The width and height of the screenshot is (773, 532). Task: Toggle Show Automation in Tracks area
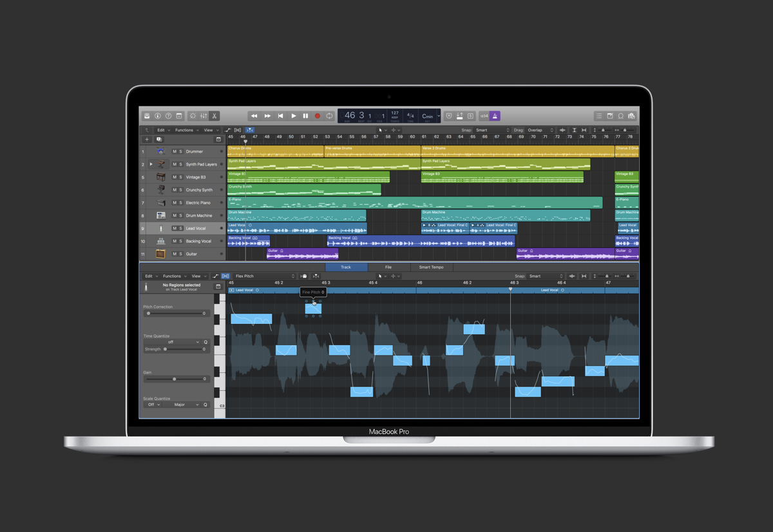pyautogui.click(x=228, y=130)
